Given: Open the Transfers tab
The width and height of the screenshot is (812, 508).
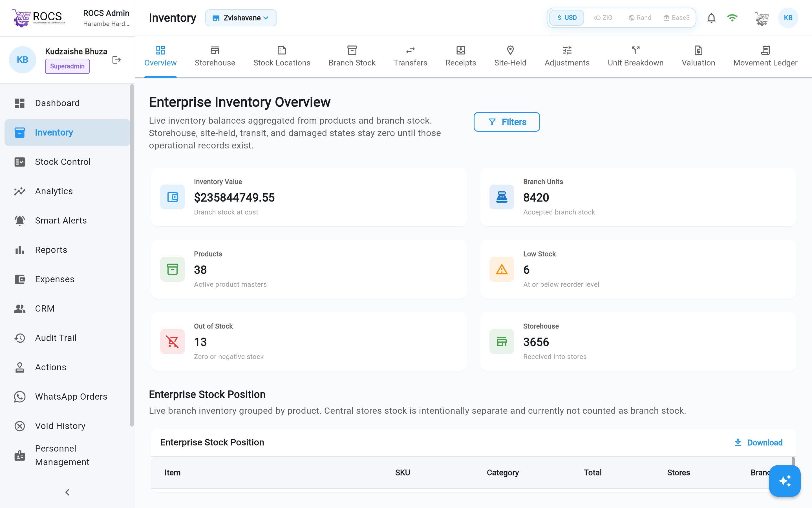Looking at the screenshot, I should (410, 56).
